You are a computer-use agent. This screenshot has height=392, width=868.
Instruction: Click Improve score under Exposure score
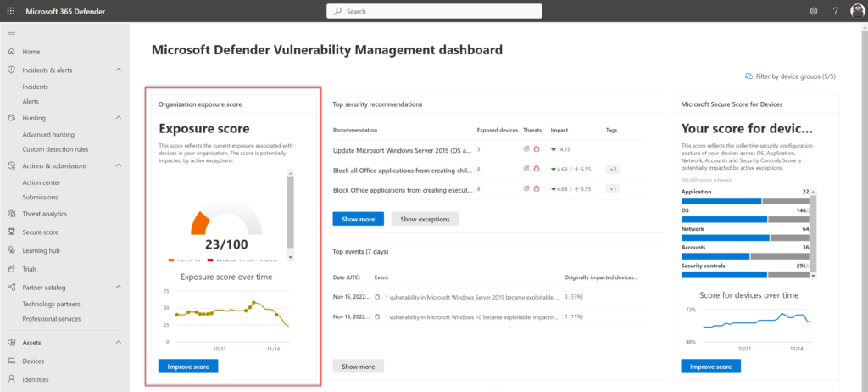coord(188,367)
